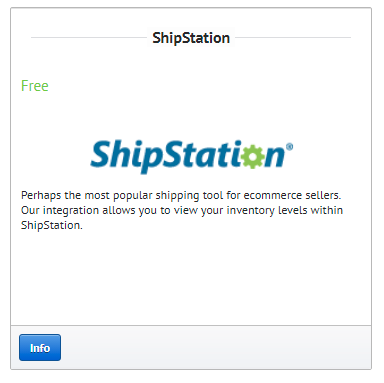Click the blue Info button
384x383 pixels.
coord(40,347)
